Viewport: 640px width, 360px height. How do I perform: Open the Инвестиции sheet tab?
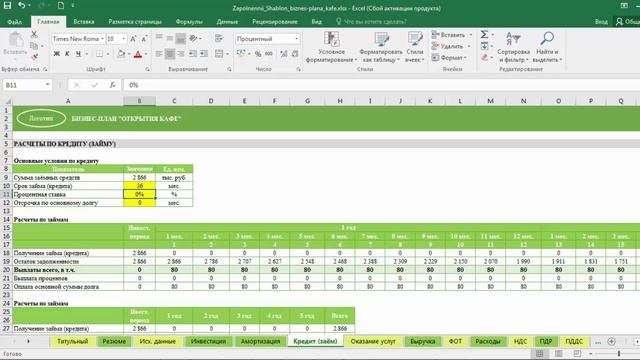coord(208,341)
